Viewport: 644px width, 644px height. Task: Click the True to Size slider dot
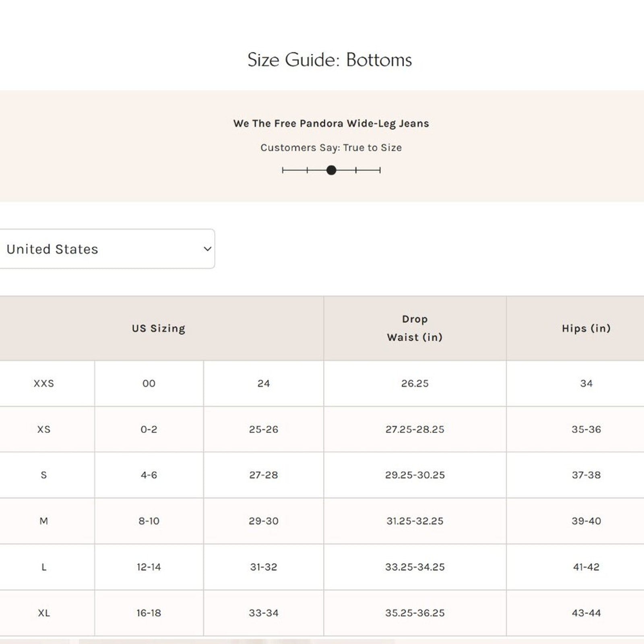point(331,170)
